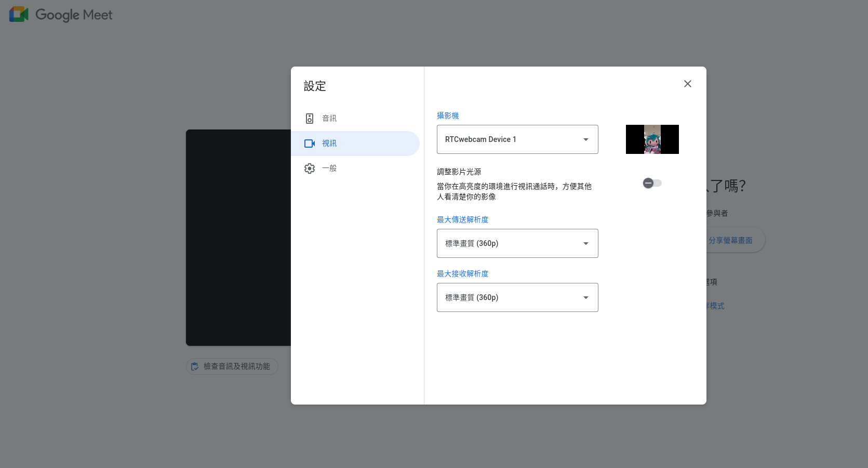868x468 pixels.
Task: Click the Google Meet logo icon
Action: click(x=19, y=15)
